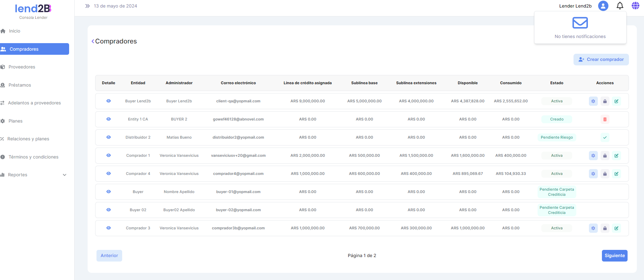
Task: Navigate to Préstamos in sidebar
Action: pyautogui.click(x=20, y=85)
